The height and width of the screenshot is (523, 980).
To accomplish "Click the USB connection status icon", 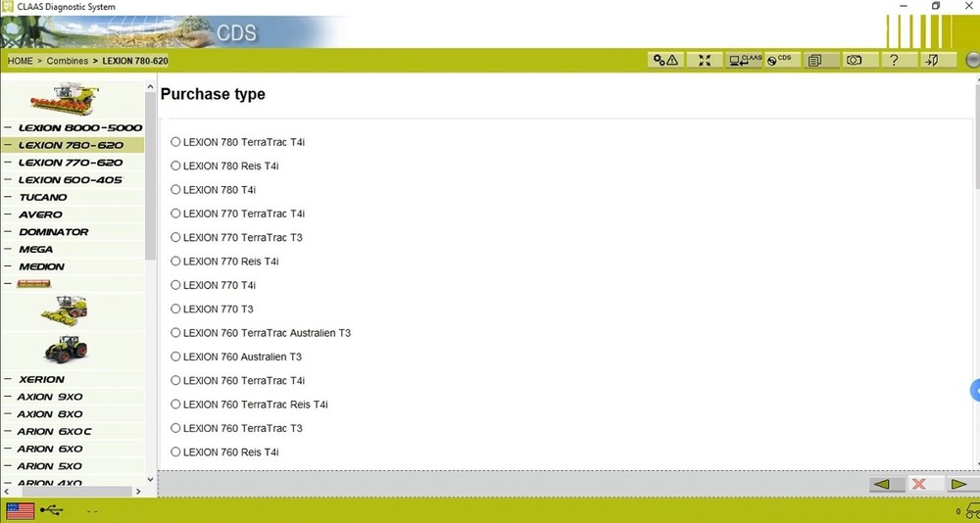I will (x=51, y=510).
